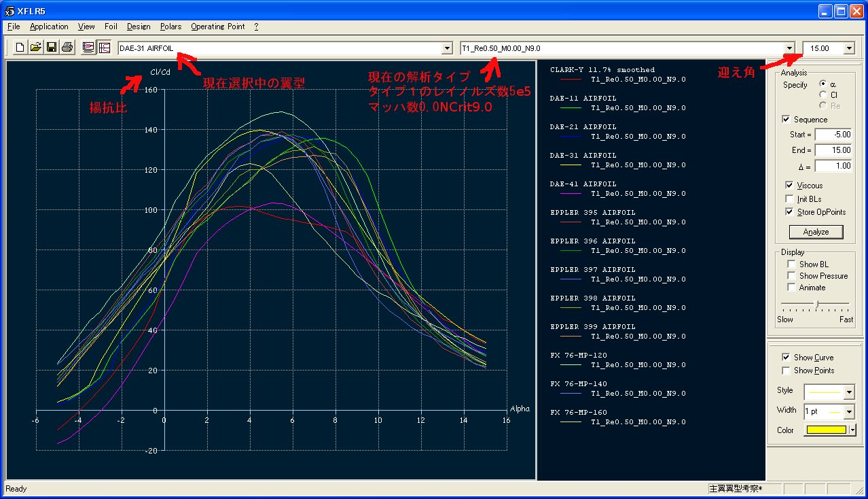The width and height of the screenshot is (868, 499).
Task: Expand the T1_Re0.50_M0.00_N9.0 polar dropdown
Action: point(789,48)
